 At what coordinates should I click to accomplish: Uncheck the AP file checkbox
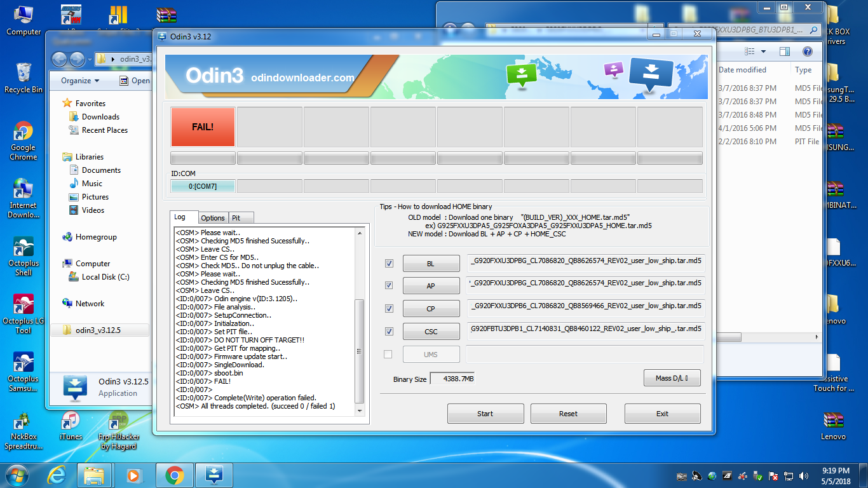coord(389,286)
